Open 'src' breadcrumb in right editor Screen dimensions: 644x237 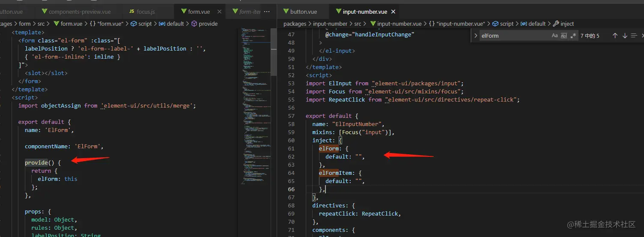click(358, 24)
